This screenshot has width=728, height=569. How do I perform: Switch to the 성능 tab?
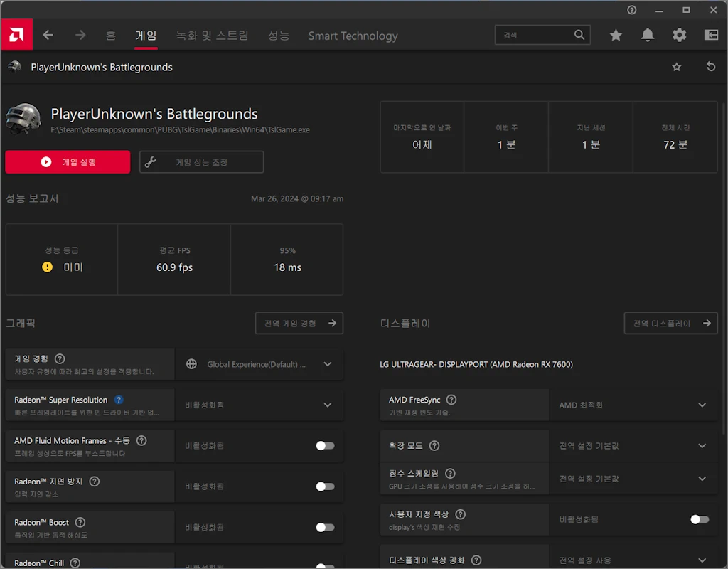point(279,36)
